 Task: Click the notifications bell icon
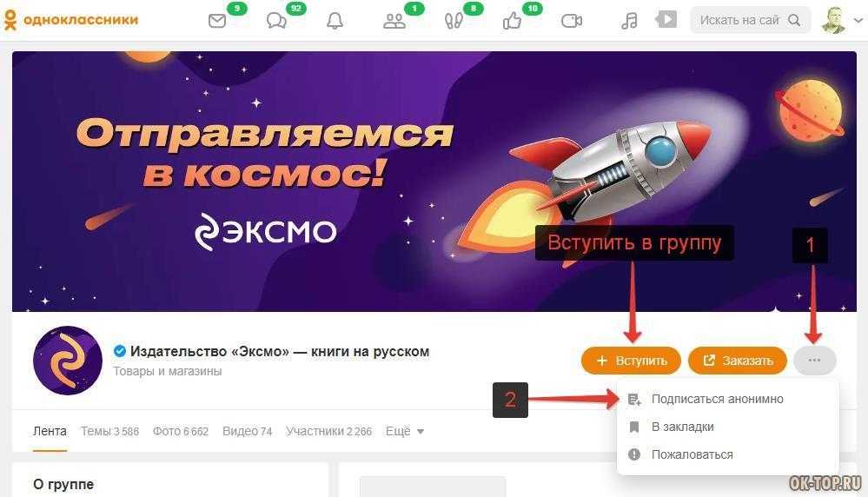point(335,21)
